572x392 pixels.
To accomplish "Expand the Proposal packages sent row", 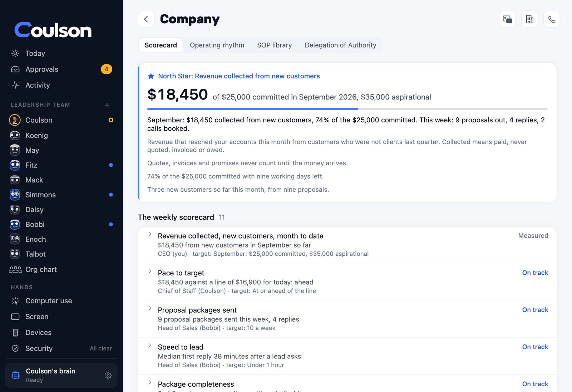I will [150, 308].
